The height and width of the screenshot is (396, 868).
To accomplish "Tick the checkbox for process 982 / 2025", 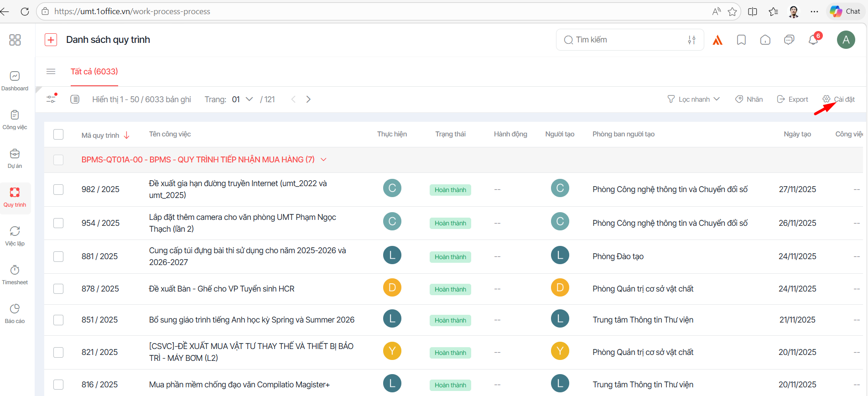I will point(58,189).
